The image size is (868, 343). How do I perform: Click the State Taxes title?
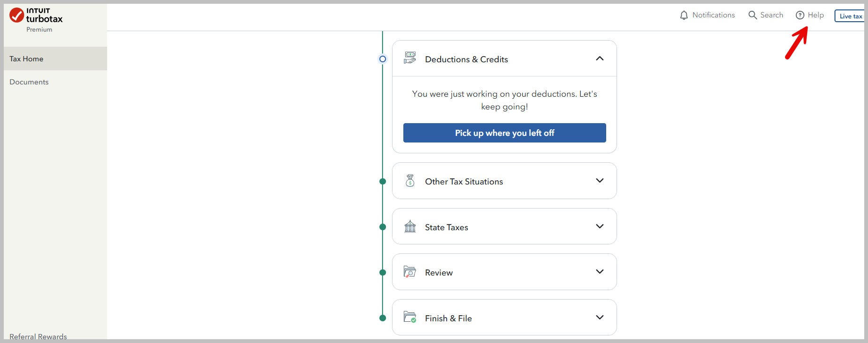pyautogui.click(x=446, y=227)
